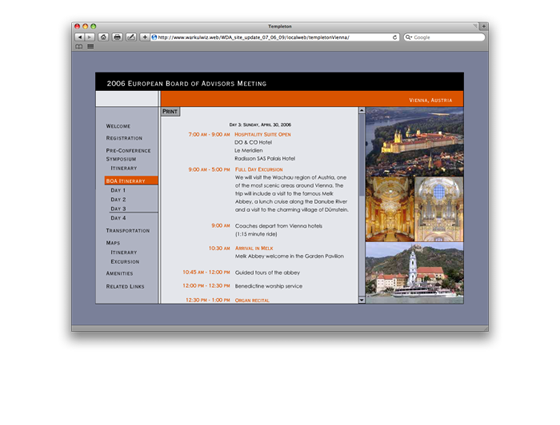The height and width of the screenshot is (425, 560).
Task: Click the DO & CO Hotel text
Action: coord(253,142)
